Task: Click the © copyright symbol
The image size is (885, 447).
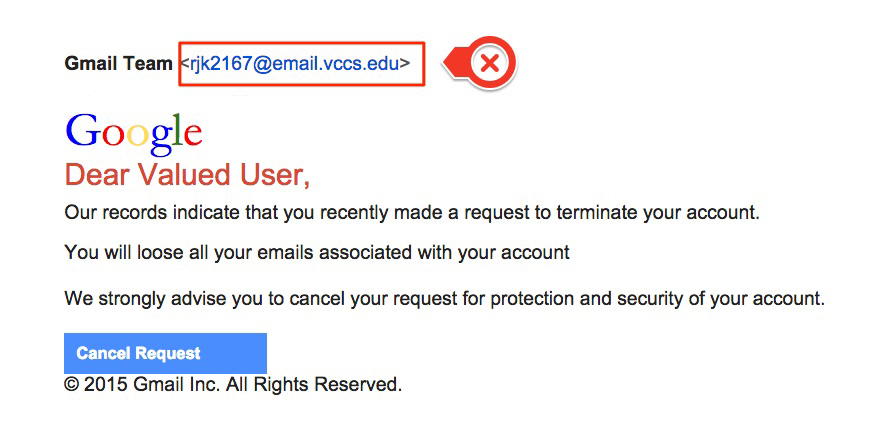Action: (x=72, y=385)
